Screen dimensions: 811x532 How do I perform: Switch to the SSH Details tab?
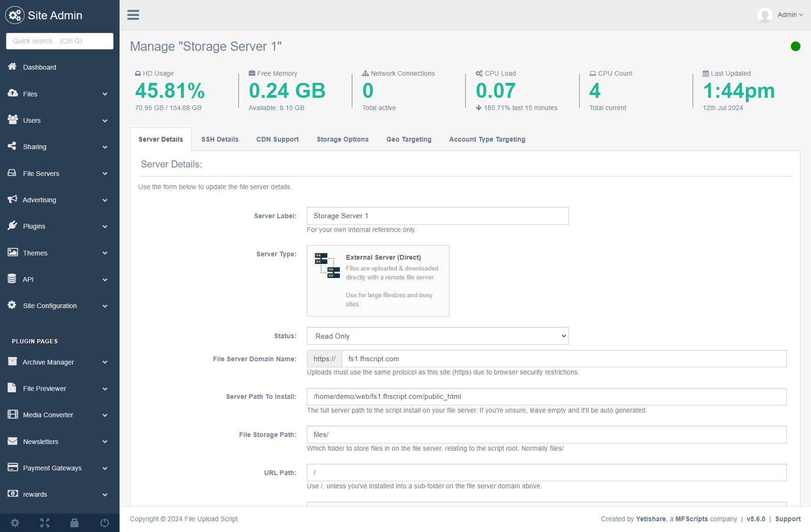(x=220, y=139)
